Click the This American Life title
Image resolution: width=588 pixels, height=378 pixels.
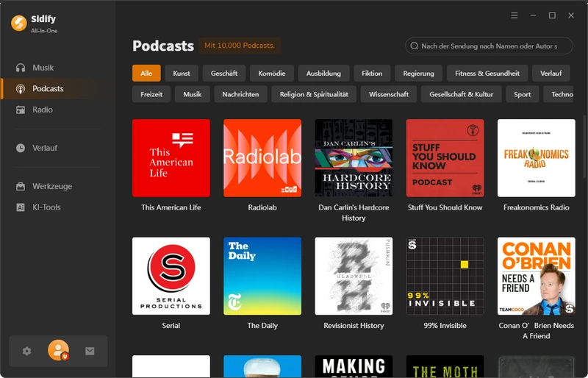pos(171,207)
